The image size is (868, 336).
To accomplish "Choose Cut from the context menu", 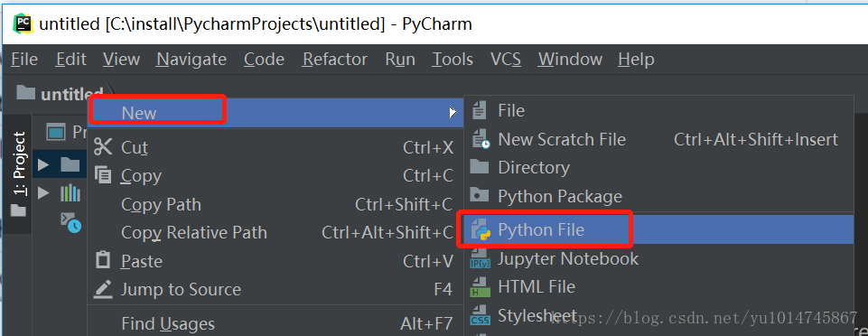I will click(x=275, y=148).
